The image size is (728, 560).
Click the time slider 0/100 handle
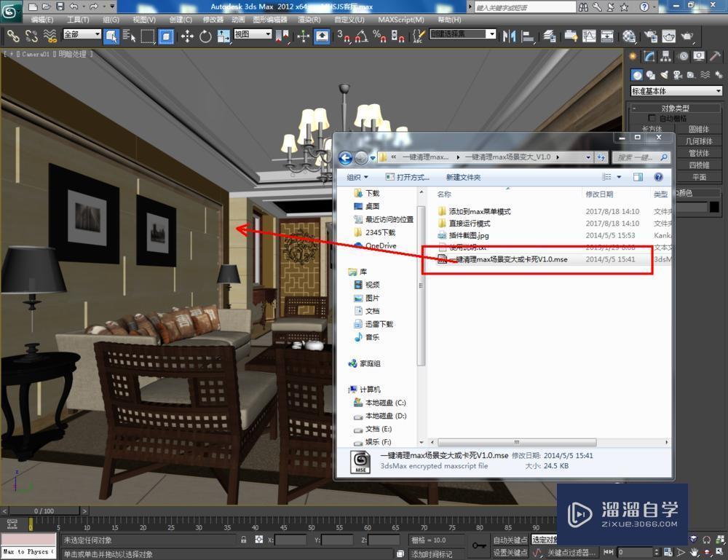[44, 510]
